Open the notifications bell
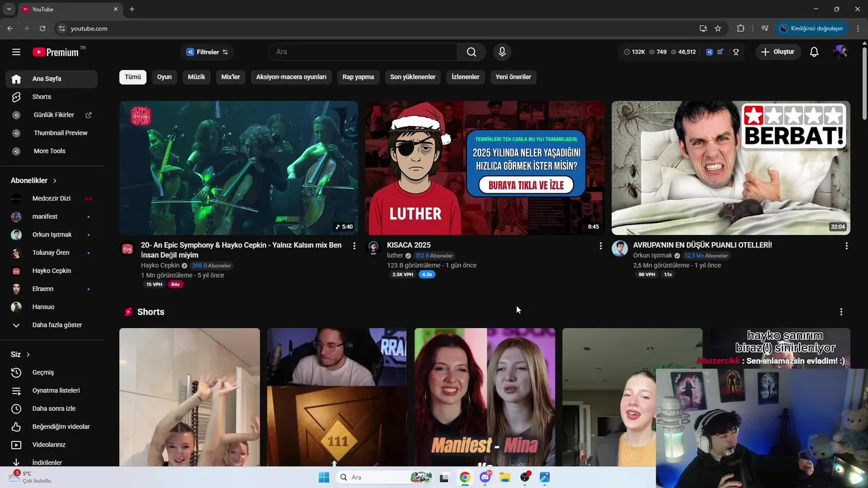The width and height of the screenshot is (868, 488). [814, 52]
